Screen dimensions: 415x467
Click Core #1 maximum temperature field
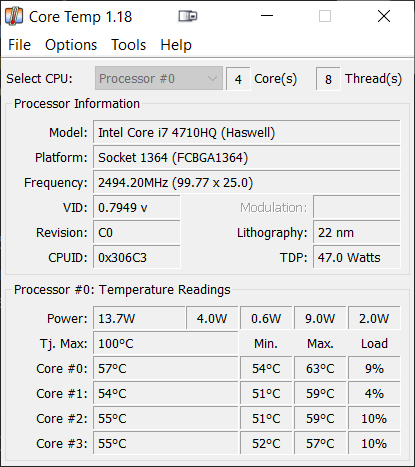tap(320, 393)
